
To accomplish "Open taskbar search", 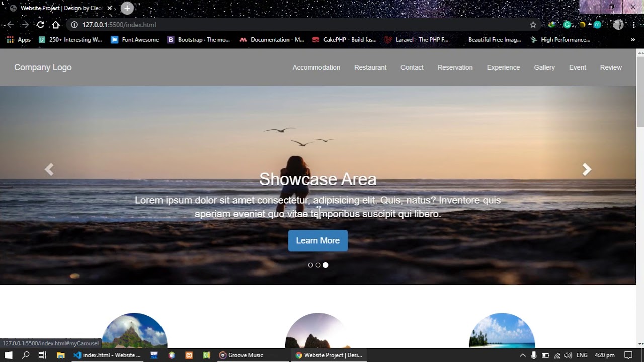I will (26, 355).
